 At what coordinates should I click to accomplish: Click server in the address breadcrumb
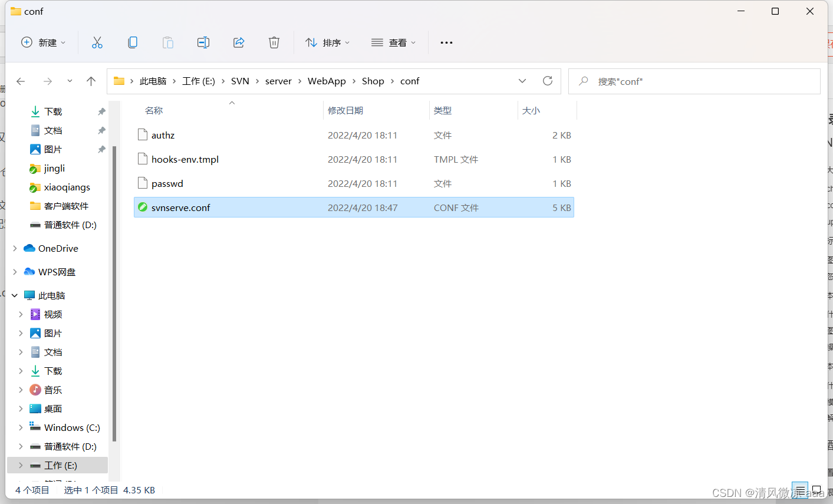point(278,81)
